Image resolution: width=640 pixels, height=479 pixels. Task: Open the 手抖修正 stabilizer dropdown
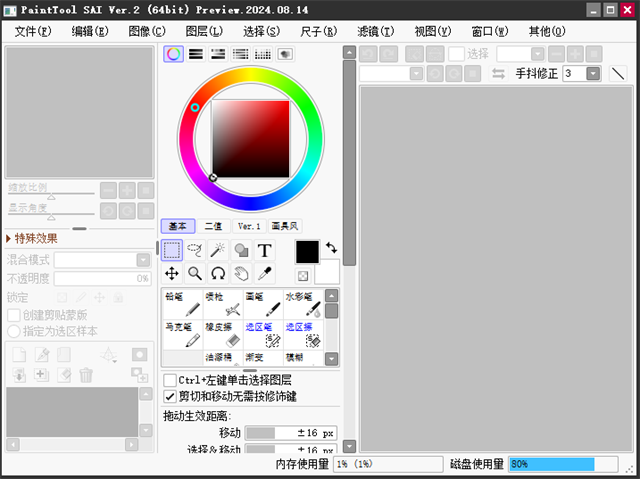(x=593, y=73)
